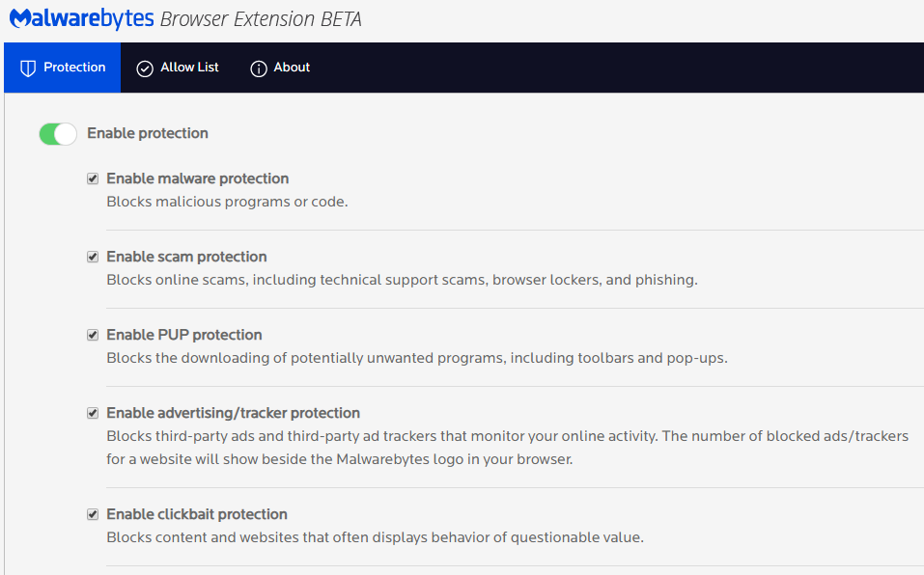Click the Enable advertising/tracker protection label text

coord(233,413)
